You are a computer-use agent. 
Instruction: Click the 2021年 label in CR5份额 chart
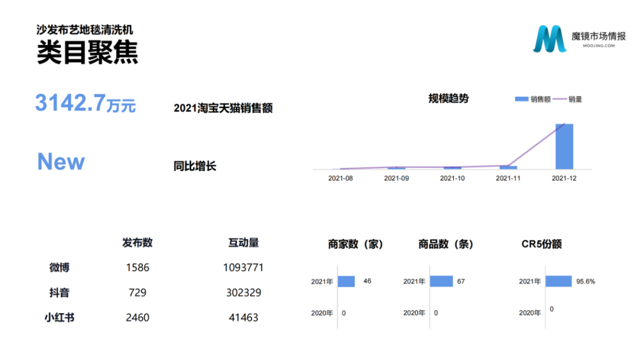coord(530,281)
